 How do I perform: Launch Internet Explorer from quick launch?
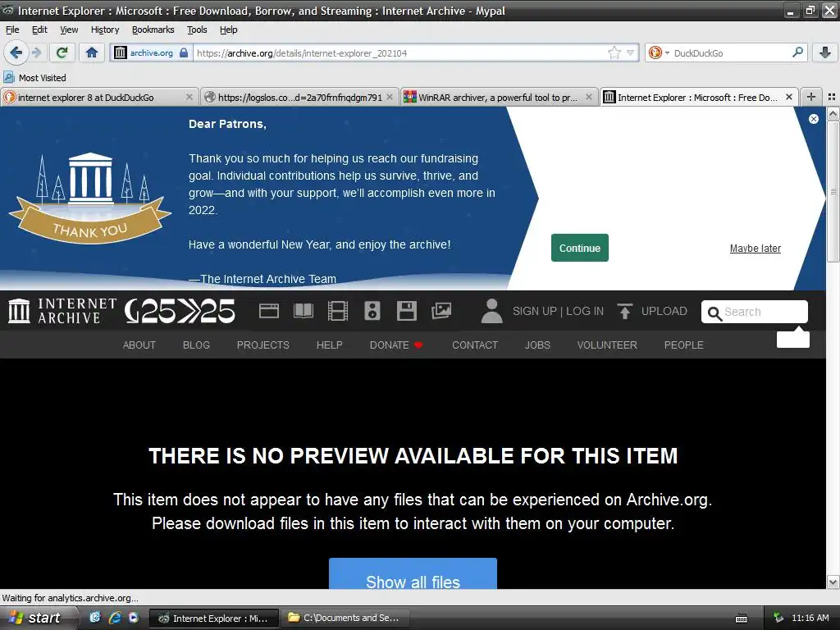(x=115, y=618)
